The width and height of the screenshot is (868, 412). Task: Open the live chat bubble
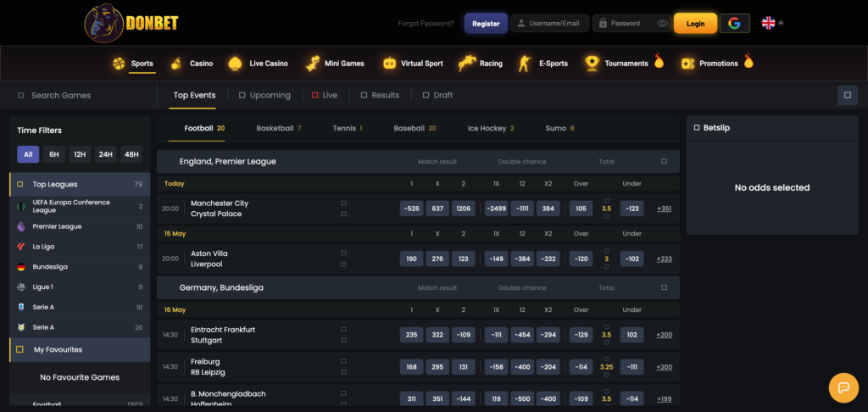point(843,387)
